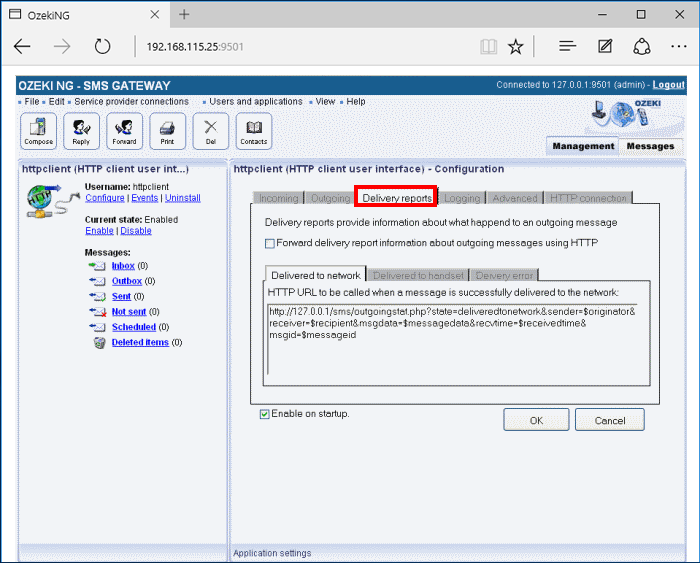The width and height of the screenshot is (700, 563).
Task: Uncheck Enable on startup checkbox
Action: [x=265, y=414]
